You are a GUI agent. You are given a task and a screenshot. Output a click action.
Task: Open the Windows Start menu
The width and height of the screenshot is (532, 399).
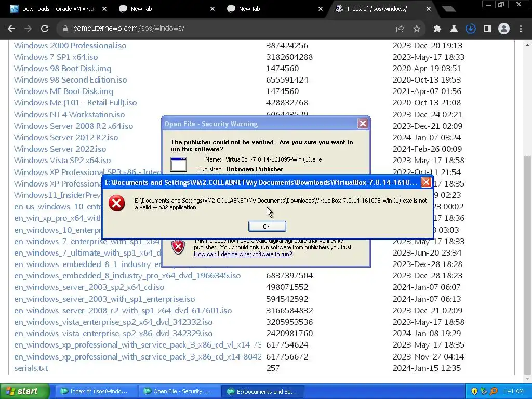(x=24, y=391)
